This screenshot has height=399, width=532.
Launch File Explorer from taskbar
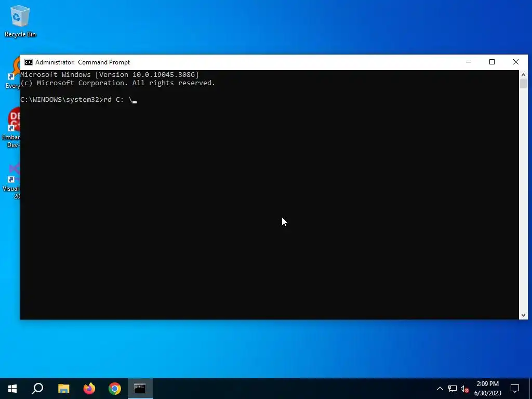coord(64,389)
